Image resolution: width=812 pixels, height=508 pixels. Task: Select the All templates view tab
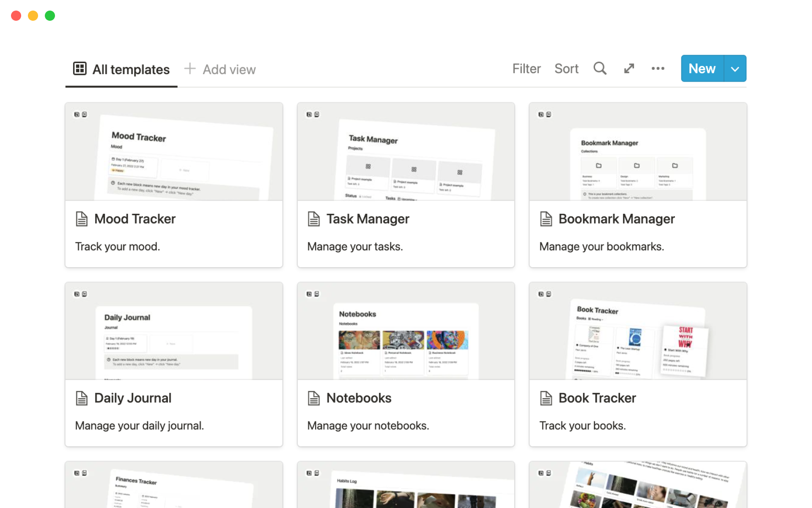tap(131, 69)
